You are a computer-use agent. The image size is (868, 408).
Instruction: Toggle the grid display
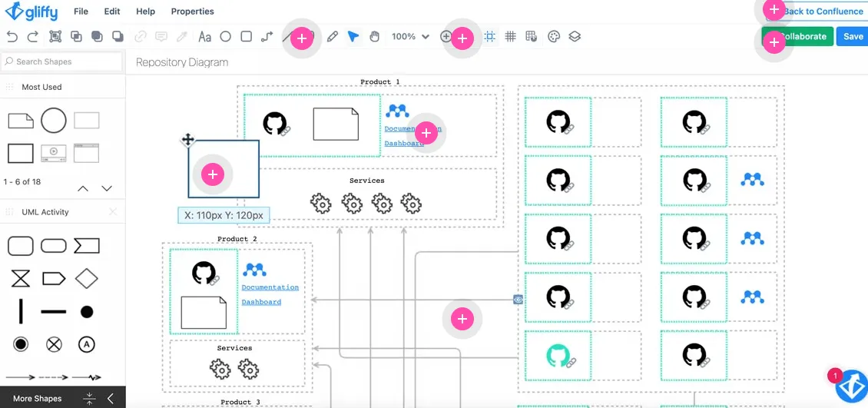pos(510,37)
